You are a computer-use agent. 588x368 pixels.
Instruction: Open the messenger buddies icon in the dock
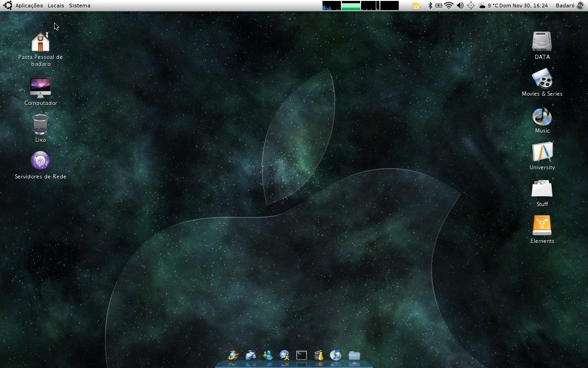point(267,355)
